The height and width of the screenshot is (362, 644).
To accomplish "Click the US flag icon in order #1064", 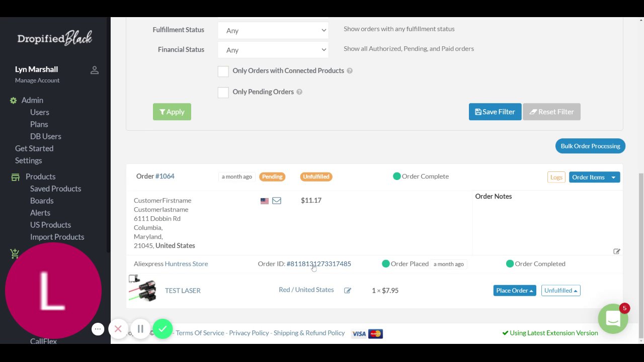I will (x=265, y=201).
